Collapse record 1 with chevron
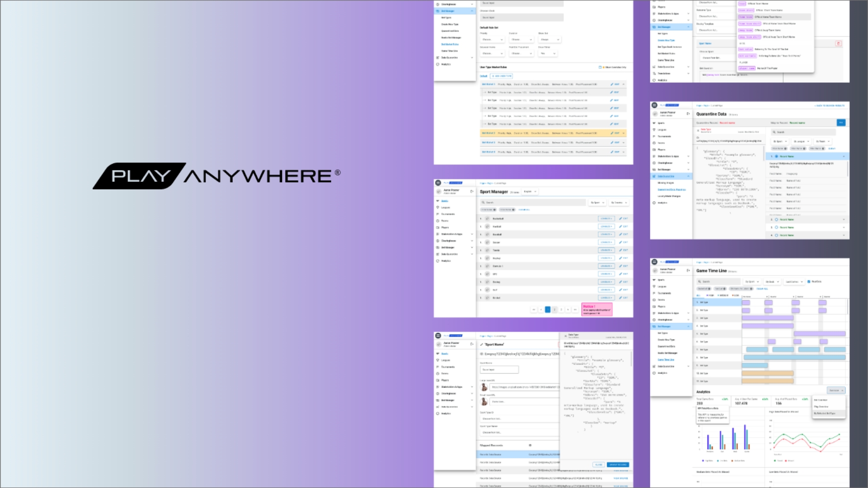 coord(843,156)
